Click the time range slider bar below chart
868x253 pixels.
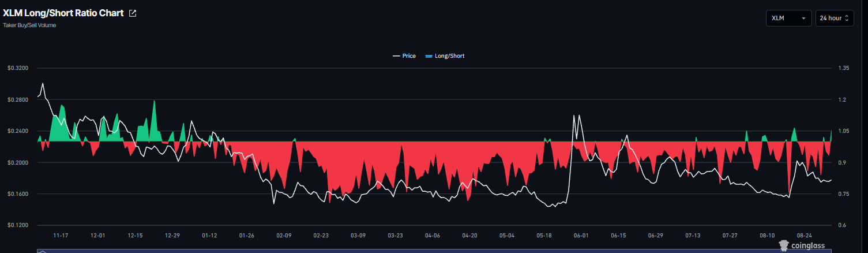point(434,251)
